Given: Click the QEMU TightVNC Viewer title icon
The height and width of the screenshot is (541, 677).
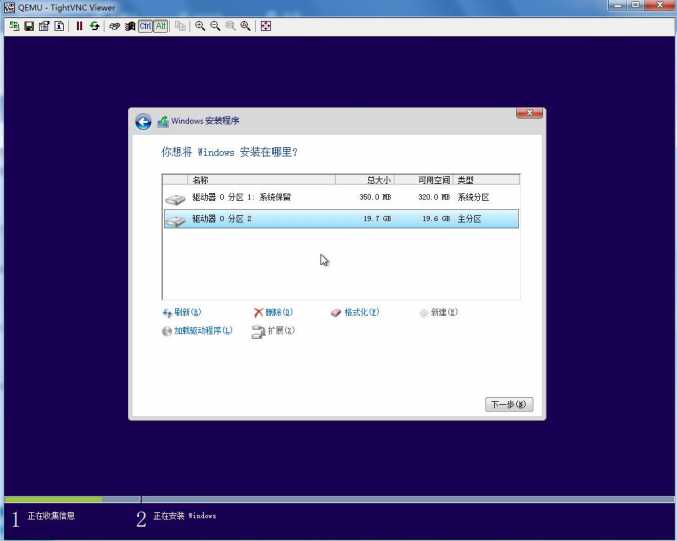Looking at the screenshot, I should (9, 7).
